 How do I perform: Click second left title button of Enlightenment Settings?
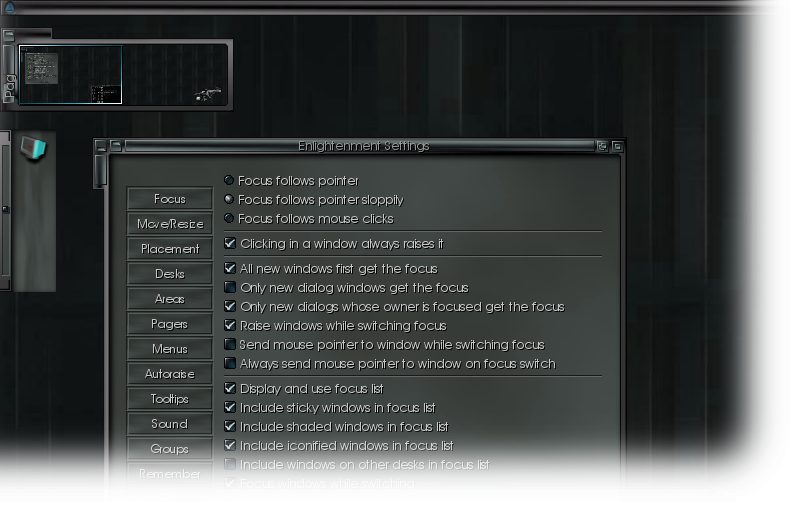(116, 146)
